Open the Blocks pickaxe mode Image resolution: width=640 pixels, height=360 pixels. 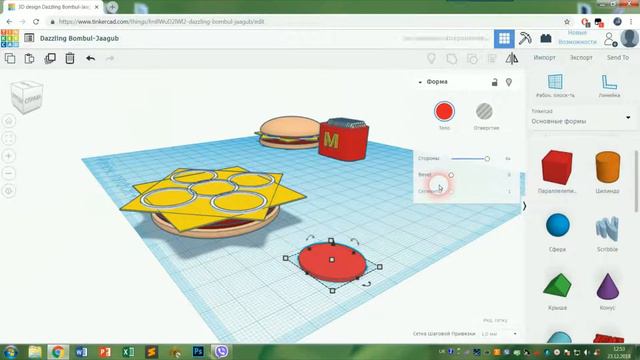[525, 39]
